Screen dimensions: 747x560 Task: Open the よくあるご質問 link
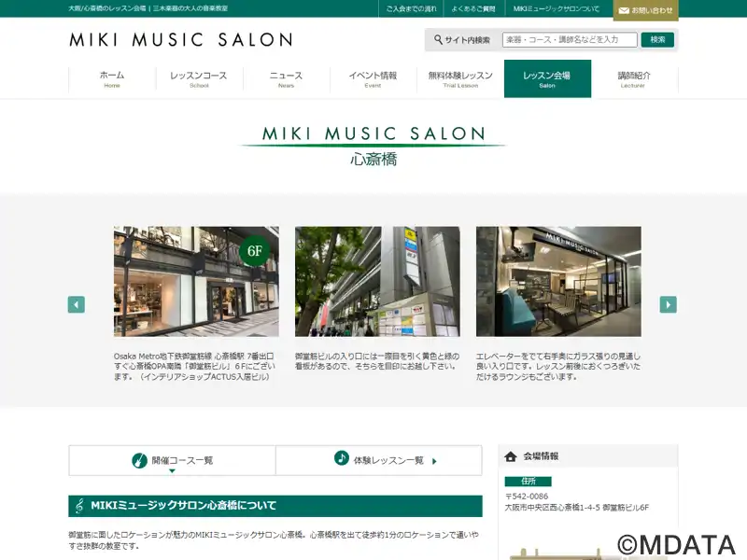tap(472, 9)
